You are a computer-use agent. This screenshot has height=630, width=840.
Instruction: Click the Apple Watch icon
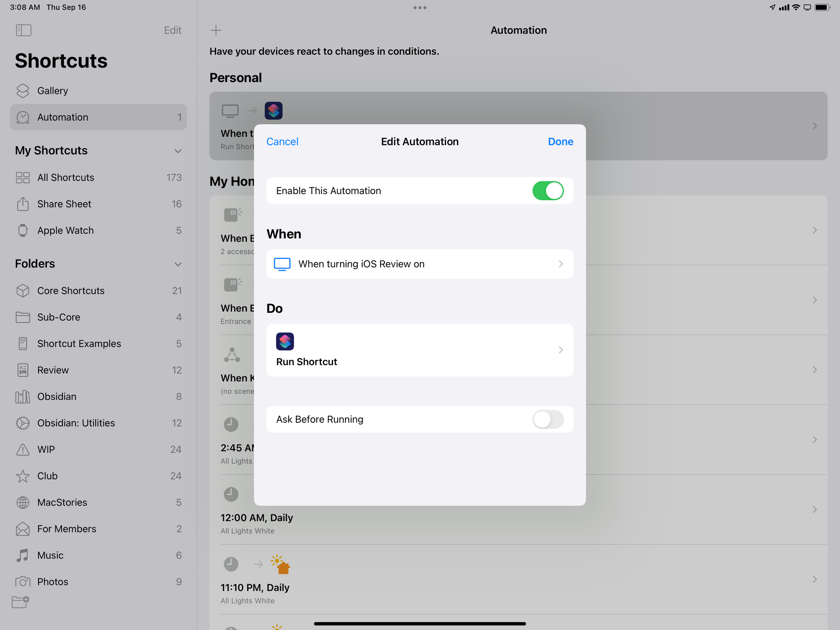[23, 230]
